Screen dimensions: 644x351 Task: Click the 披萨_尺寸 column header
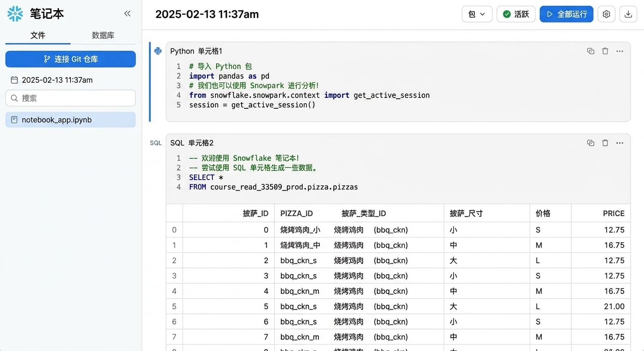pos(467,213)
